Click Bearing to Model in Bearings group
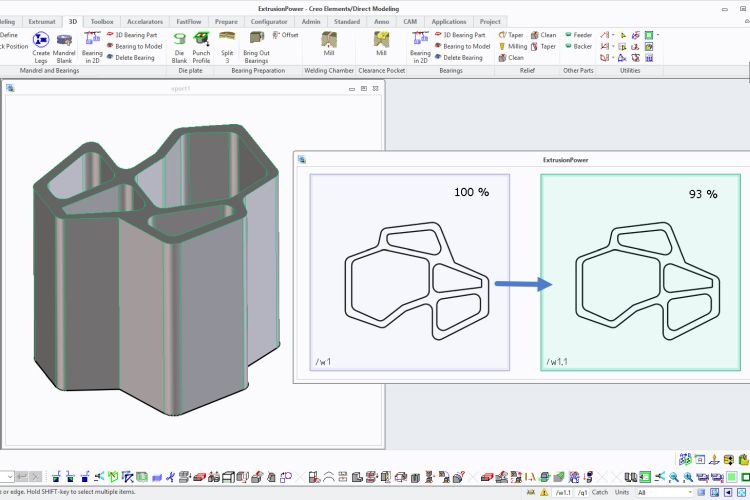This screenshot has width=750, height=500. click(463, 46)
